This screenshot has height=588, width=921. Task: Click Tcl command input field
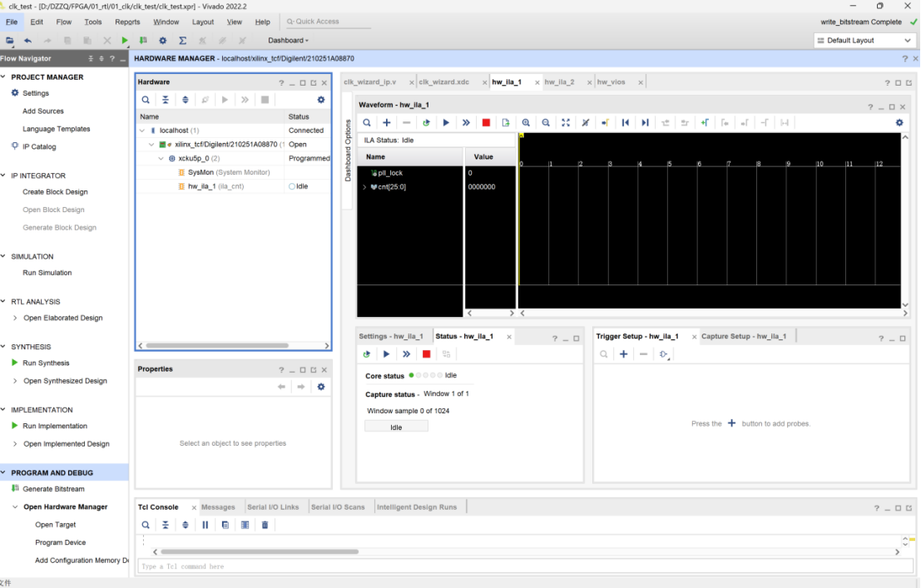click(x=525, y=567)
